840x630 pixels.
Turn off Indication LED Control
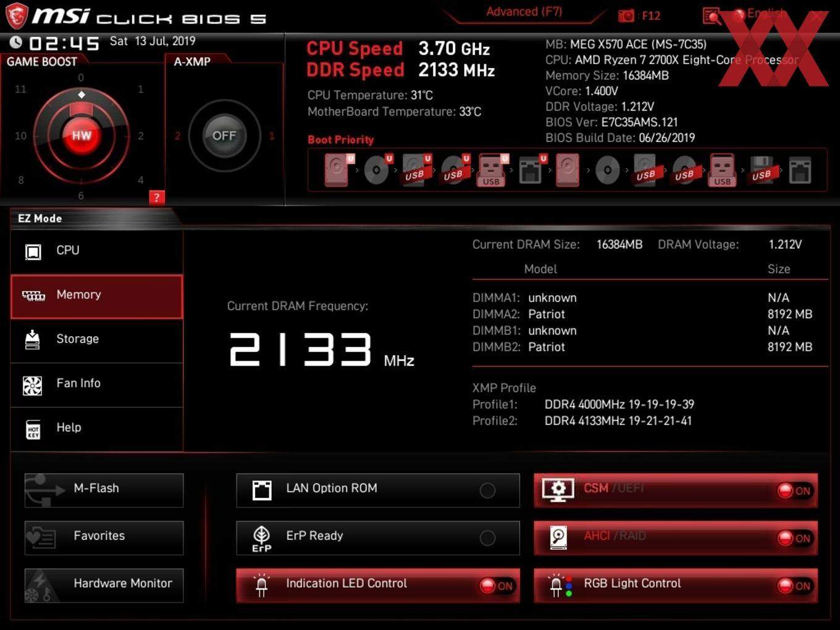498,586
